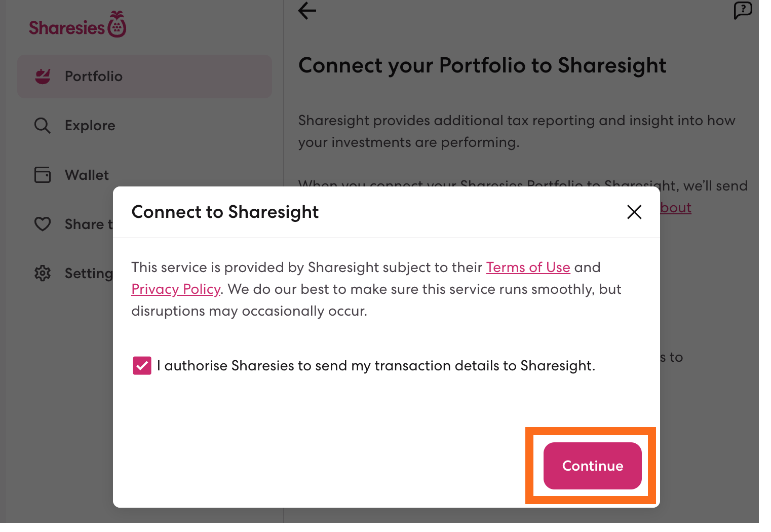Image resolution: width=771 pixels, height=532 pixels.
Task: Open the Settings gear icon
Action: point(43,273)
